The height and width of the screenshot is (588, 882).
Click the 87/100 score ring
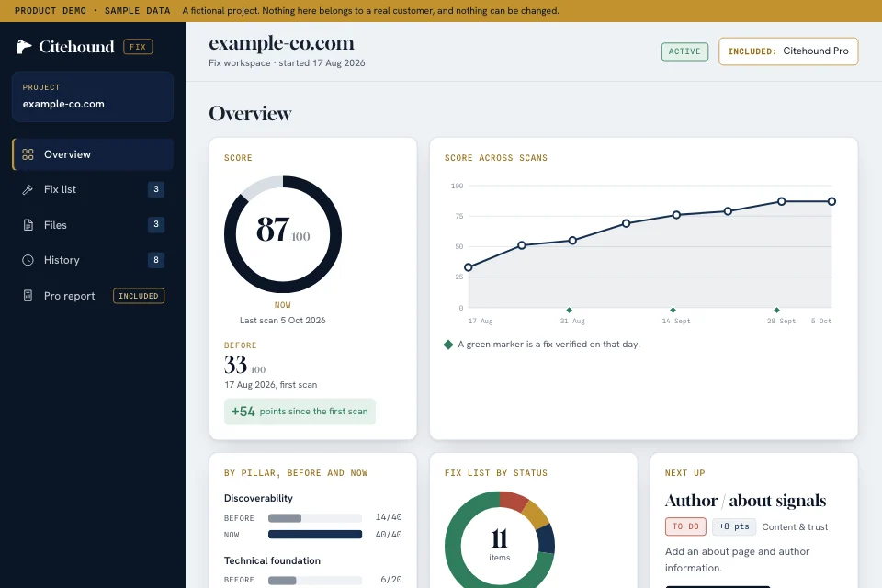pyautogui.click(x=283, y=234)
